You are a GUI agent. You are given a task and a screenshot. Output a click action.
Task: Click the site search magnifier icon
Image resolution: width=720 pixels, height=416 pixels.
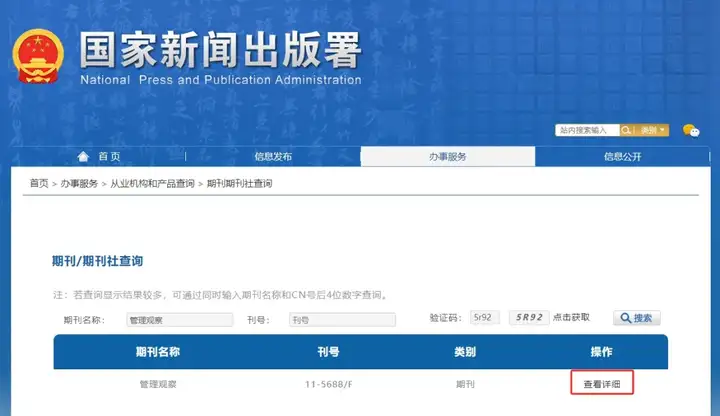[x=625, y=130]
